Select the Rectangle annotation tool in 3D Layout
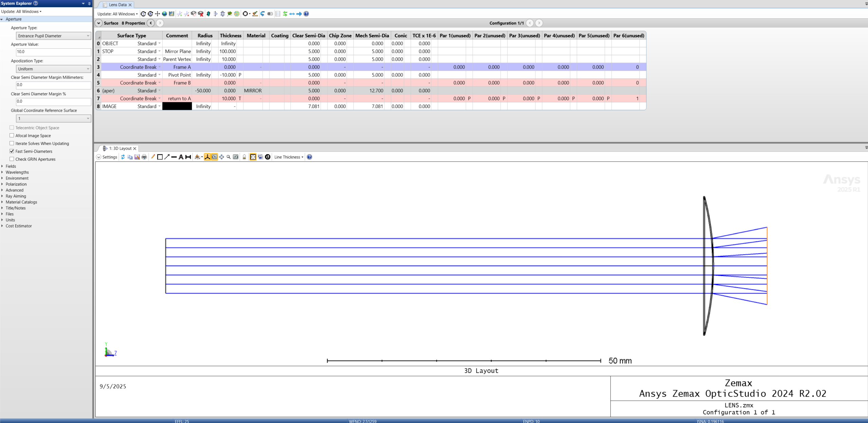The width and height of the screenshot is (868, 423). pyautogui.click(x=160, y=157)
